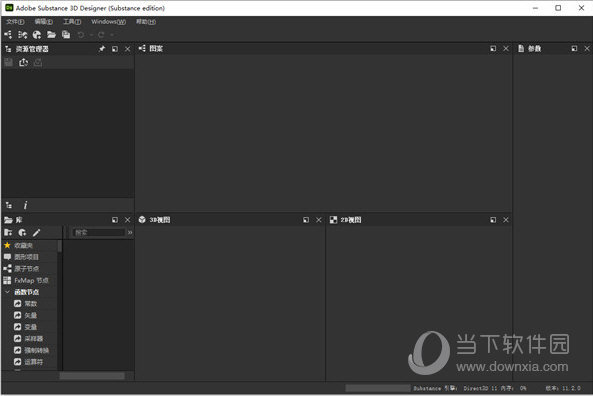This screenshot has height=396, width=593.
Task: Click the new palette resource toolbar icon
Action: (x=37, y=35)
